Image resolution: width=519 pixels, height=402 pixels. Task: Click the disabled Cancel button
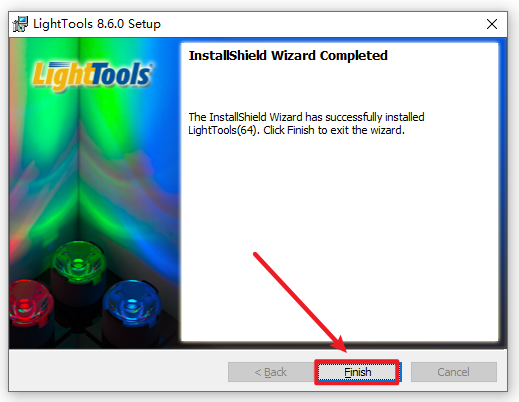coord(454,372)
